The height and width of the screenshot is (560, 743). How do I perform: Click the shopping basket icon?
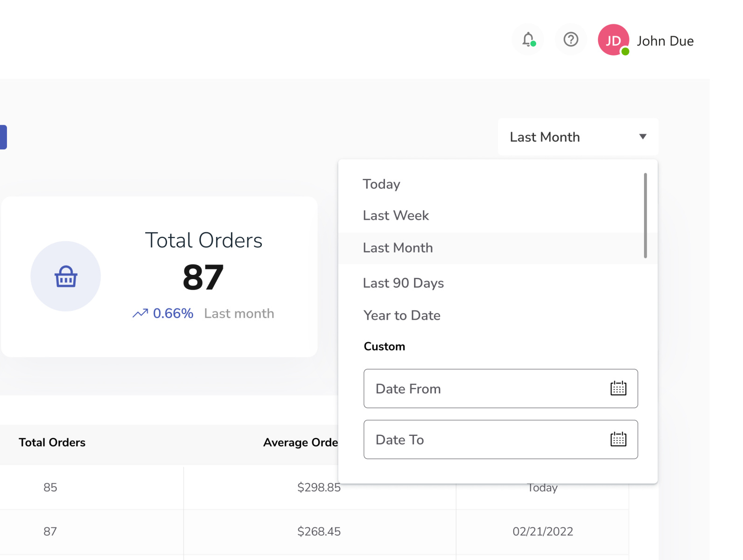pyautogui.click(x=66, y=276)
